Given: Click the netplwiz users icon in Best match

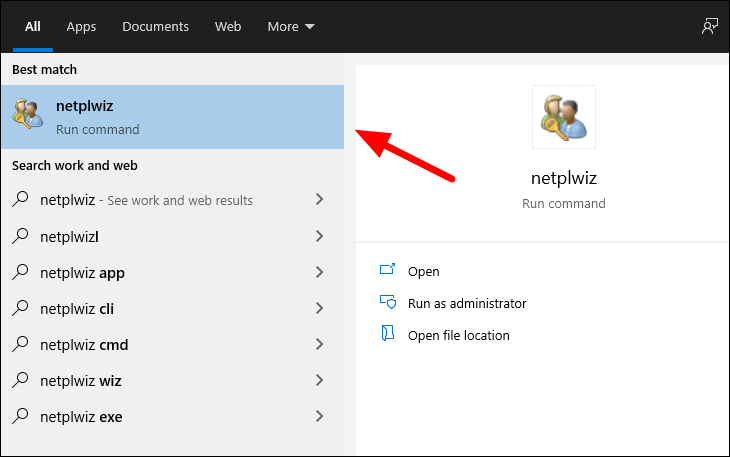Looking at the screenshot, I should (x=28, y=114).
